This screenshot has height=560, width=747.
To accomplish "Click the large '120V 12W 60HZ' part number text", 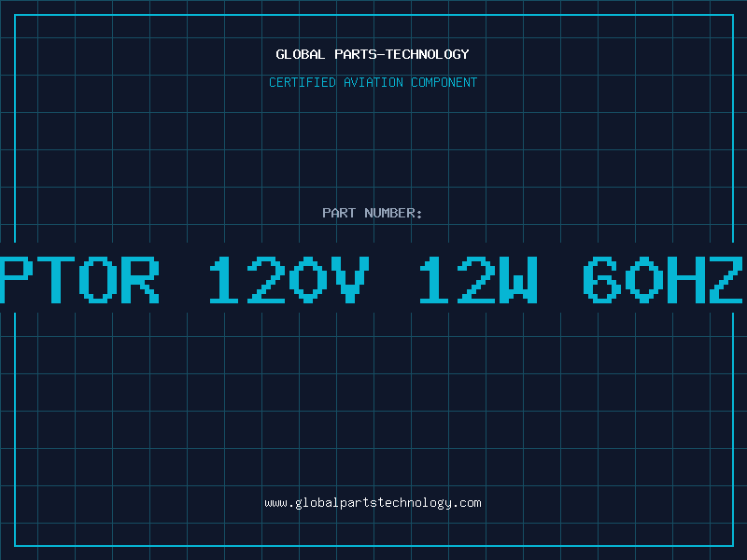I will (x=476, y=280).
